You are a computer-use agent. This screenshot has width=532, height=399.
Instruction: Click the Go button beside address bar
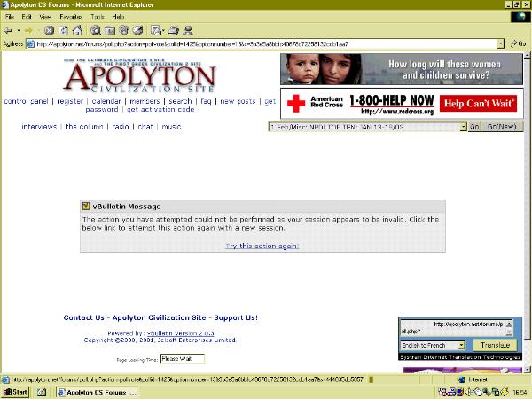pyautogui.click(x=519, y=43)
